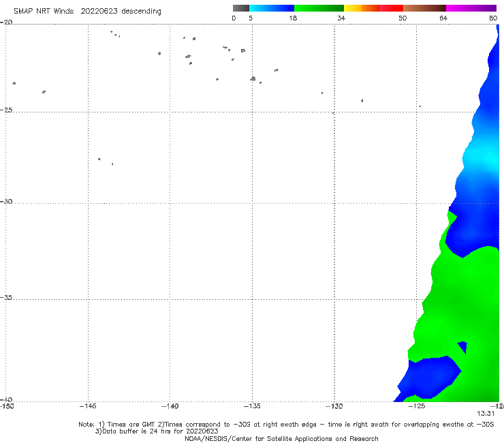This screenshot has width=504, height=443.
Task: Click the date '20220623' in the title
Action: click(x=99, y=11)
